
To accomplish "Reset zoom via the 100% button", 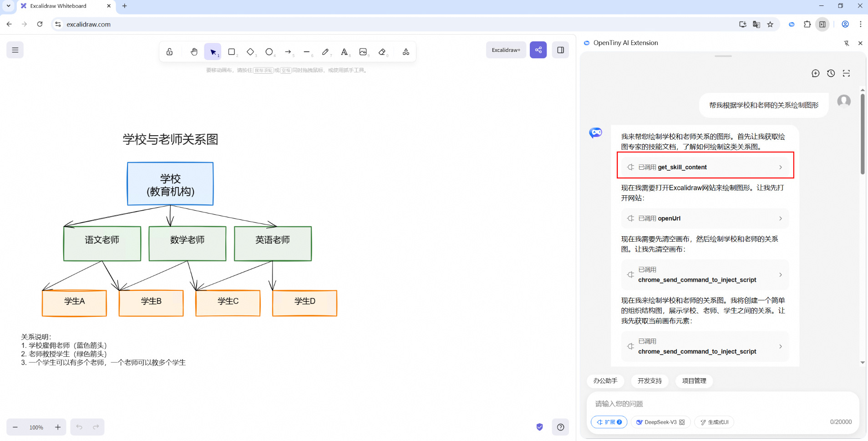I will [x=36, y=427].
